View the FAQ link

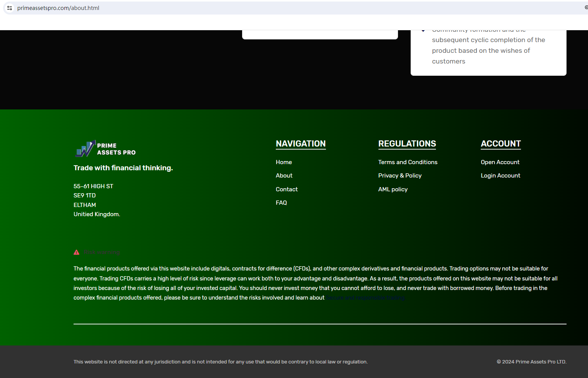coord(281,203)
